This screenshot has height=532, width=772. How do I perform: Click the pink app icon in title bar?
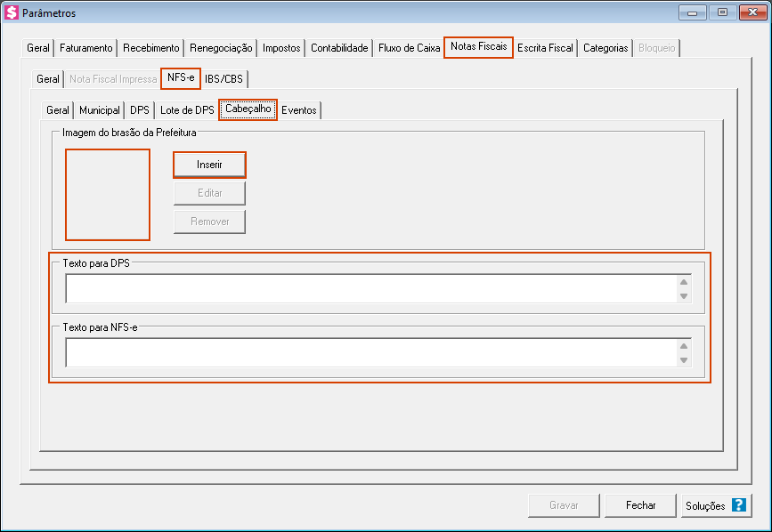(x=12, y=12)
